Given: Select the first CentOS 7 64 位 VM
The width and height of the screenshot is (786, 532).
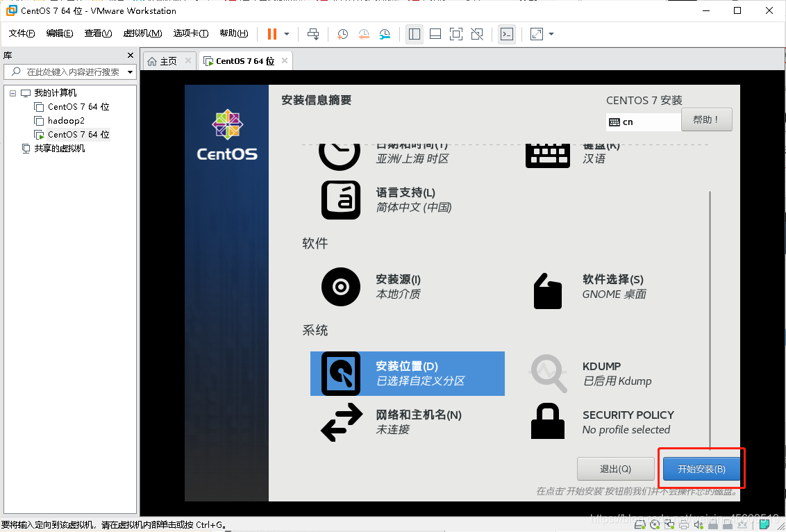Looking at the screenshot, I should (x=78, y=107).
